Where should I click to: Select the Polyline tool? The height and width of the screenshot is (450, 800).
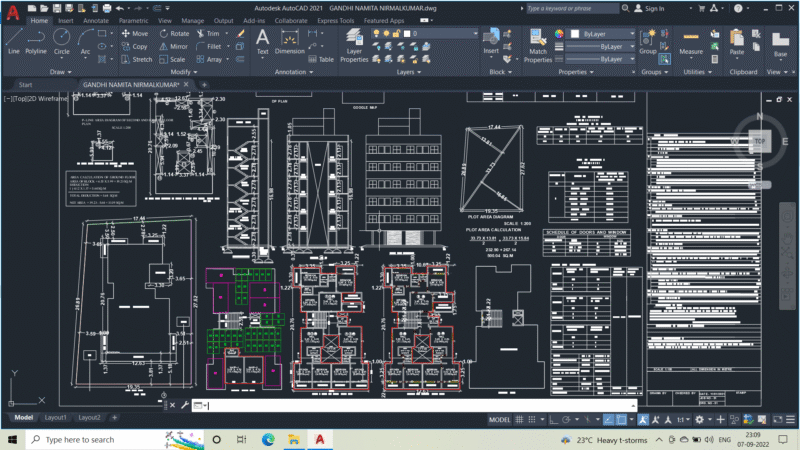pyautogui.click(x=36, y=42)
